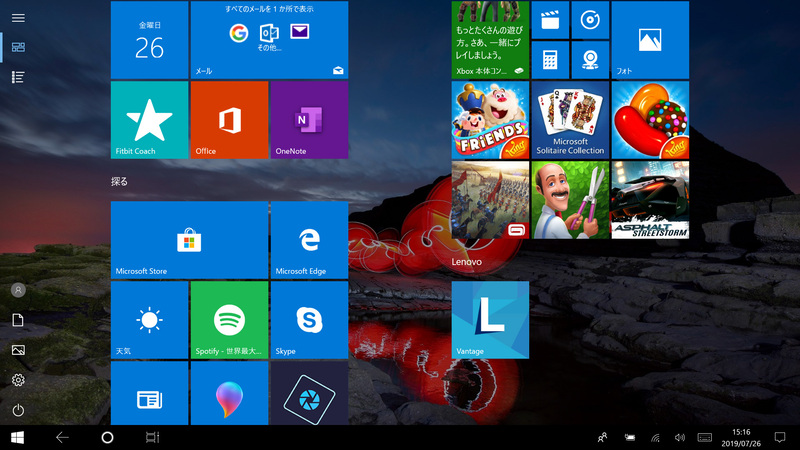Open Movies & TV clapperboard tile
The height and width of the screenshot is (450, 800).
coord(551,20)
